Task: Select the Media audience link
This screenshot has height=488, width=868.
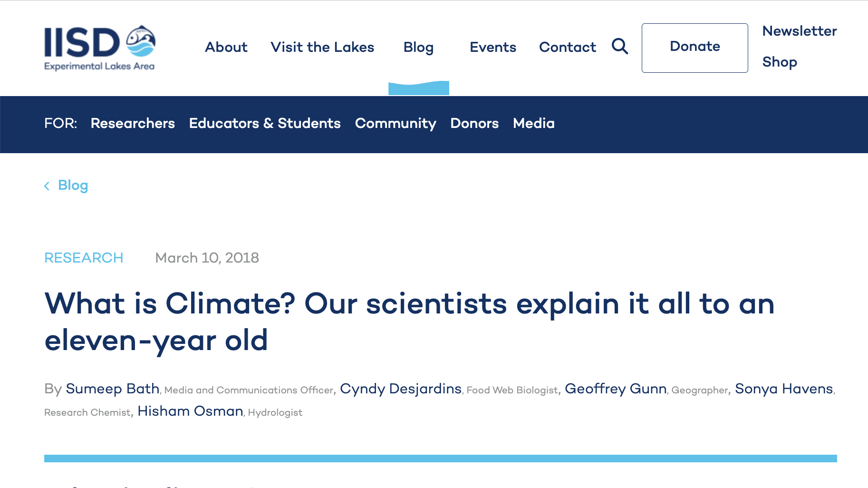Action: pyautogui.click(x=533, y=124)
